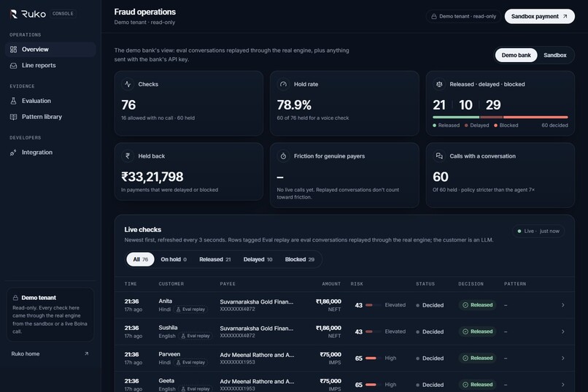588x392 pixels.
Task: Click the CONSOLE label badge
Action: (63, 13)
